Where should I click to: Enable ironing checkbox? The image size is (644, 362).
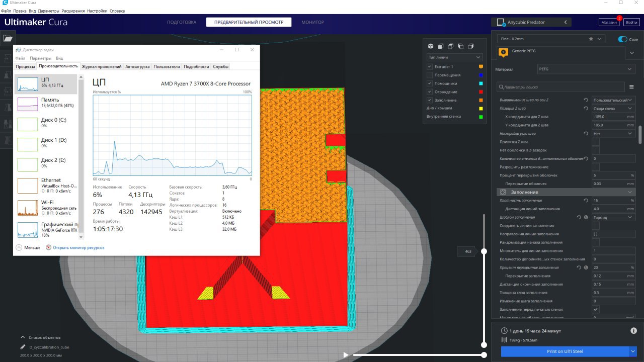(x=596, y=167)
